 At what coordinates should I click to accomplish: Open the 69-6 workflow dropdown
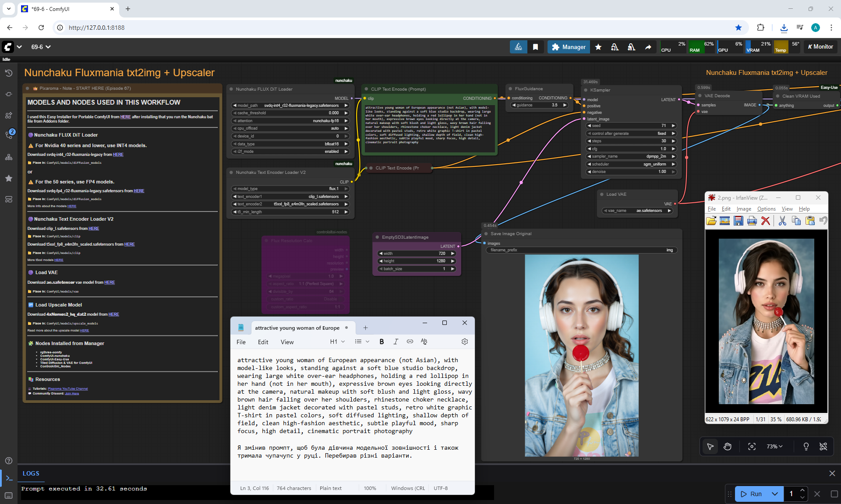tap(41, 47)
